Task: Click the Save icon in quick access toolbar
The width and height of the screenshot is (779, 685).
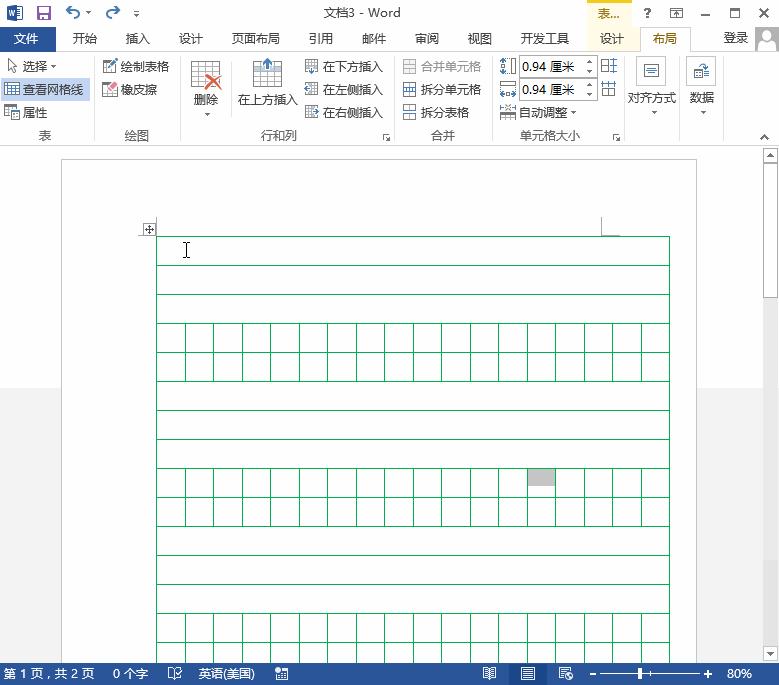Action: [x=43, y=13]
